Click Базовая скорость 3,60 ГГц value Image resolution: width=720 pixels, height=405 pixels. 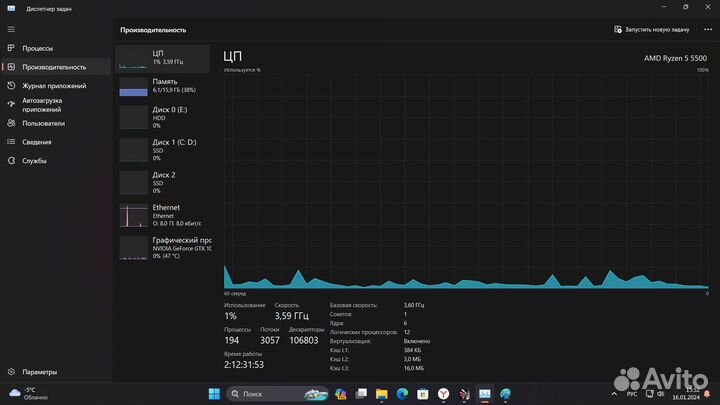[414, 305]
